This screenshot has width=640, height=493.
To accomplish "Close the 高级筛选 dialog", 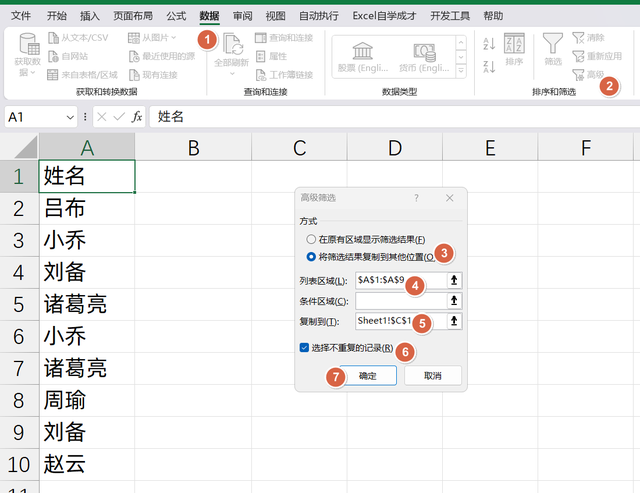I will pyautogui.click(x=449, y=198).
